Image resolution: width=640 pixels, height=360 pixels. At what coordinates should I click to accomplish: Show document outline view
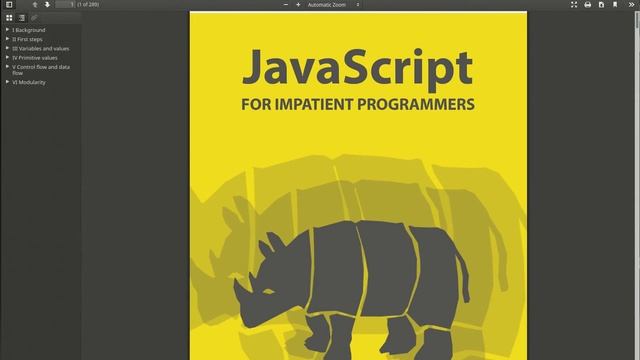pos(22,18)
